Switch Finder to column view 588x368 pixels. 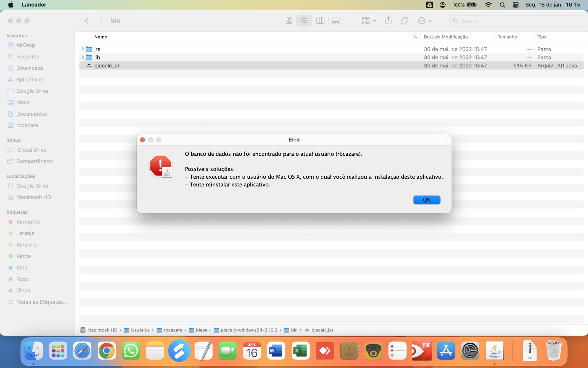click(320, 21)
